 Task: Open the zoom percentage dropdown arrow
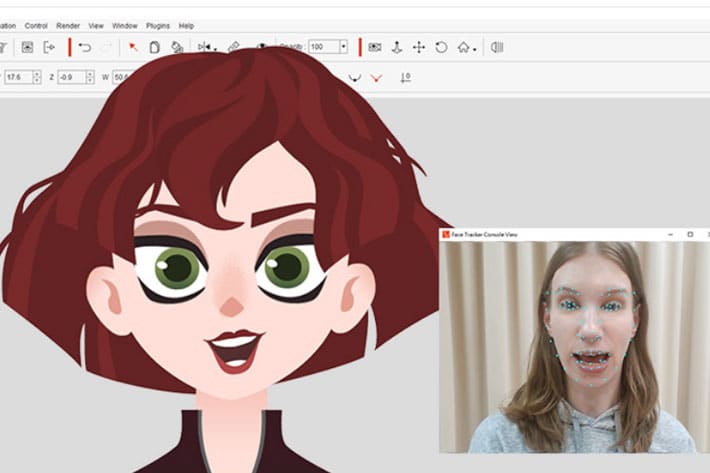click(343, 47)
